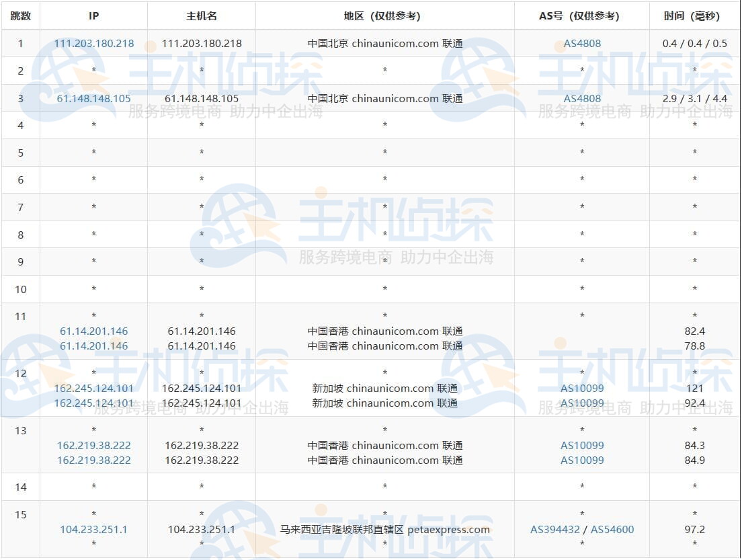The width and height of the screenshot is (742, 560).
Task: Click the IP column header
Action: [93, 15]
